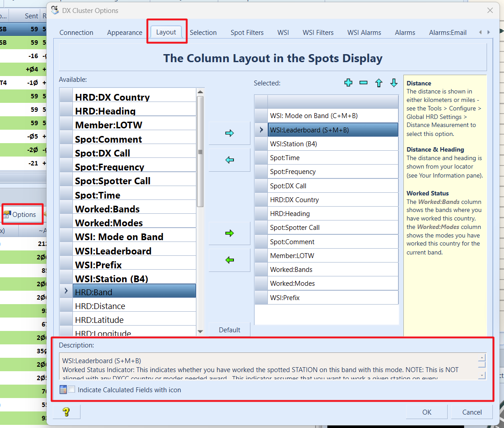Screen dimensions: 504x428
Task: Select HRD:Distance in Available list
Action: coord(100,306)
